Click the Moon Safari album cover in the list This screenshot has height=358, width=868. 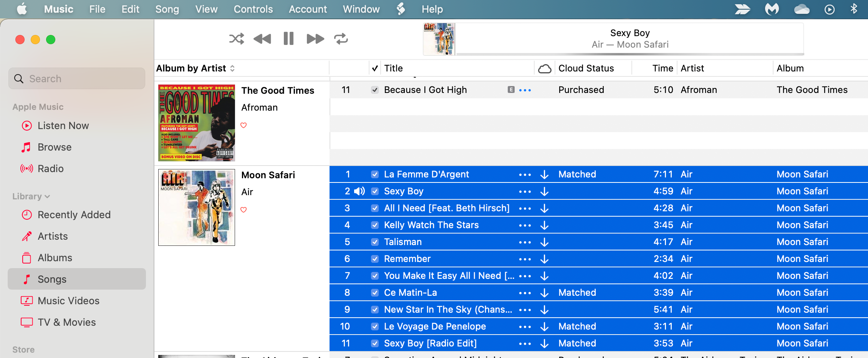(197, 207)
